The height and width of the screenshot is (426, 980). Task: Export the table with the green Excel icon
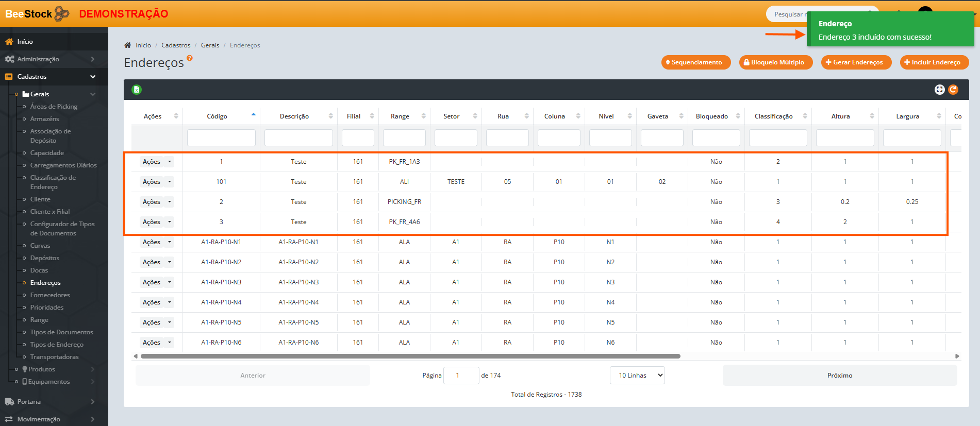click(x=137, y=90)
